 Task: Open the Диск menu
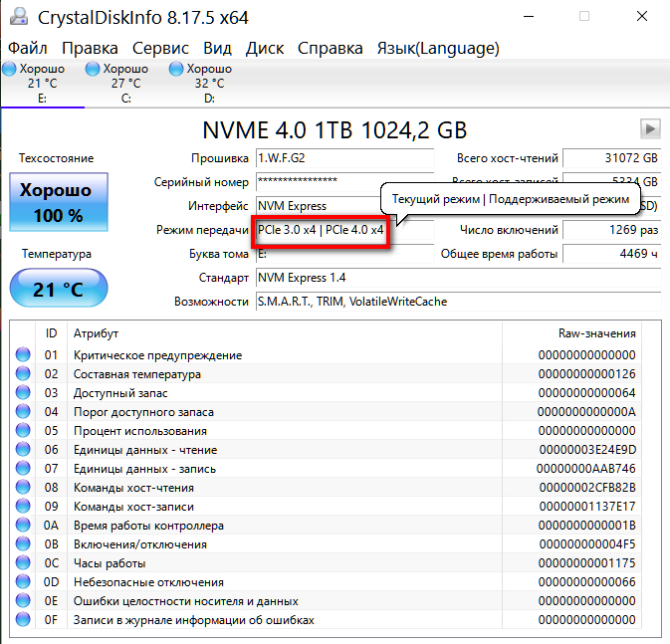click(265, 49)
